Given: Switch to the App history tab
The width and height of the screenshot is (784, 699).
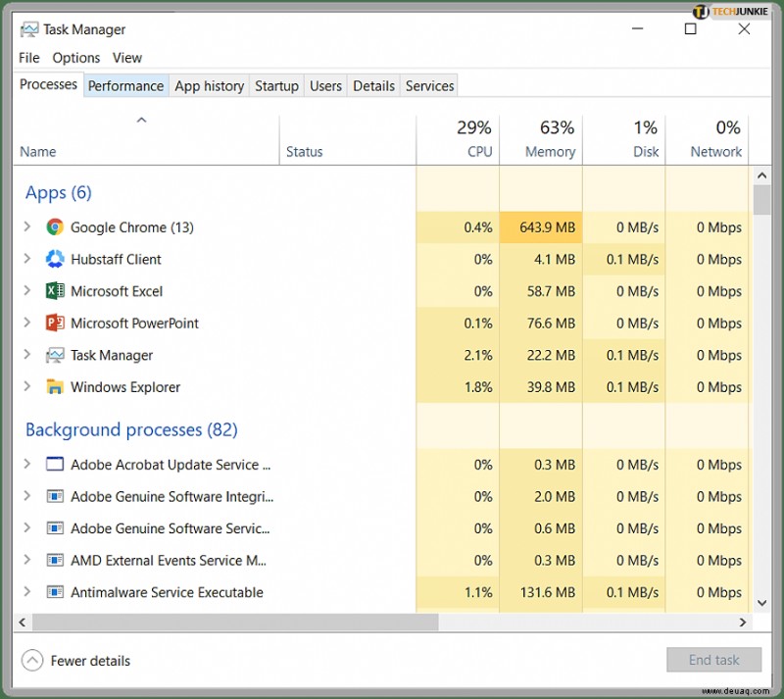Looking at the screenshot, I should point(209,86).
